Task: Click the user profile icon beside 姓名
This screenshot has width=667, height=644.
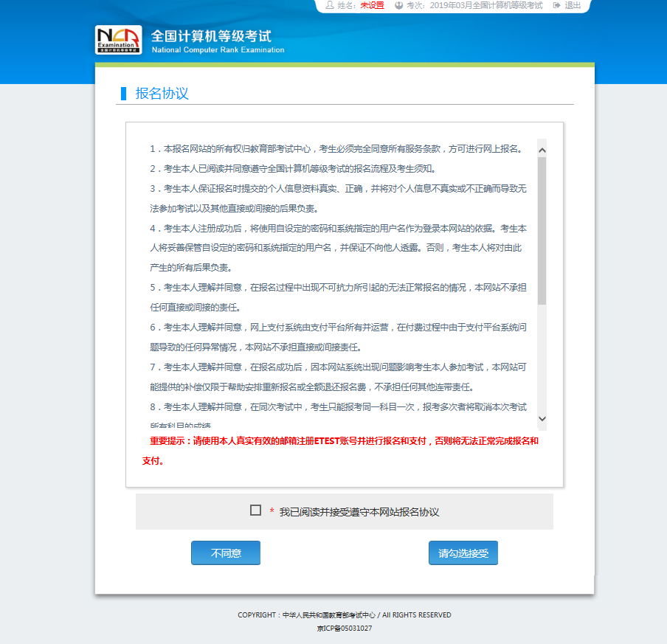Action: point(330,5)
